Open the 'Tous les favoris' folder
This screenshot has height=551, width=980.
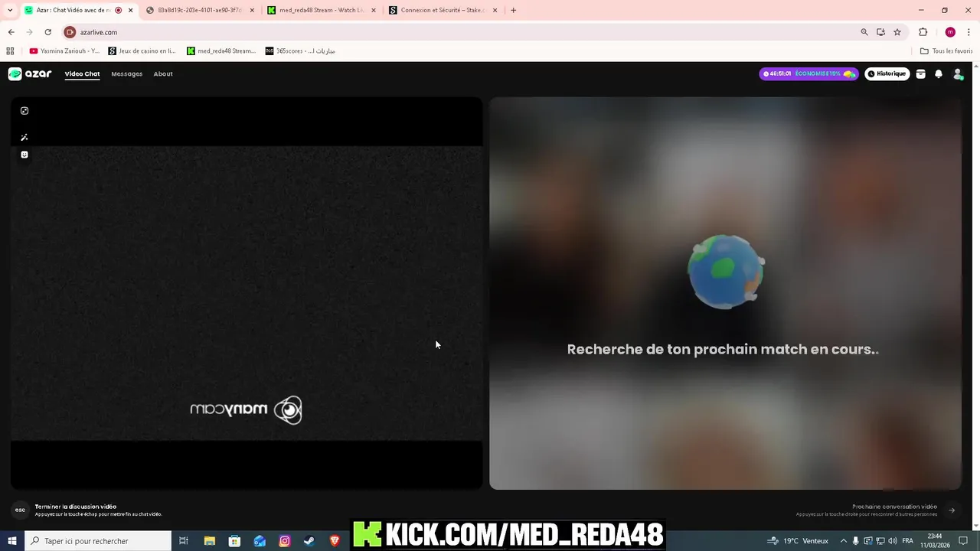click(x=946, y=51)
